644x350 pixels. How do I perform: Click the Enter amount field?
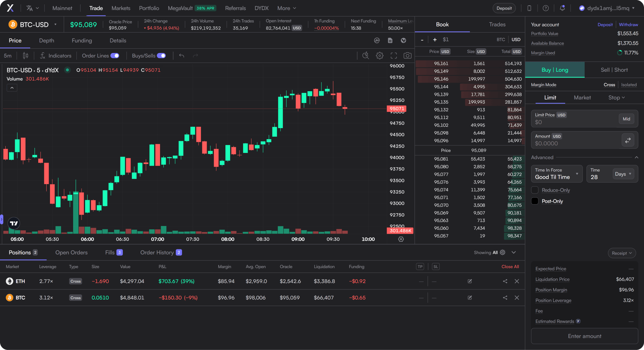tap(584, 336)
